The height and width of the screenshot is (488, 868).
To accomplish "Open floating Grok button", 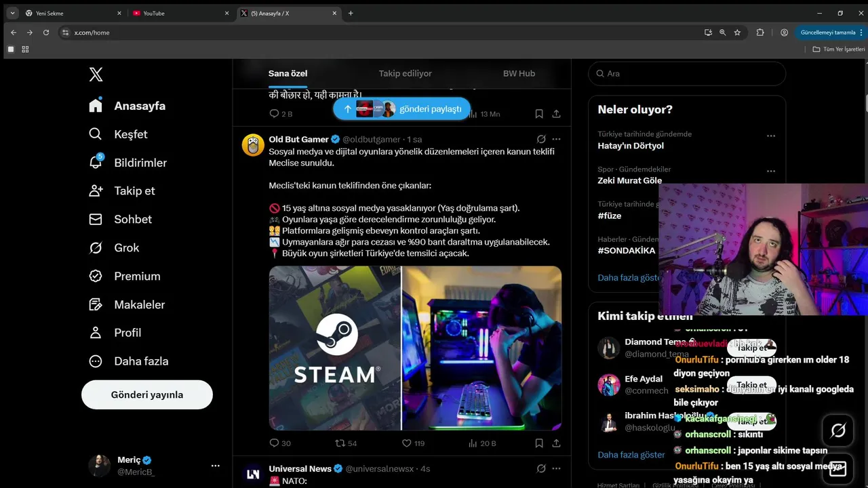I will tap(838, 430).
